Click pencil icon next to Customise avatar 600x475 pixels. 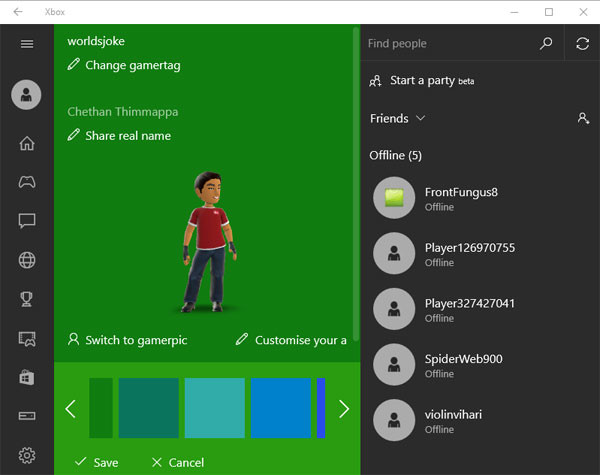click(x=242, y=339)
